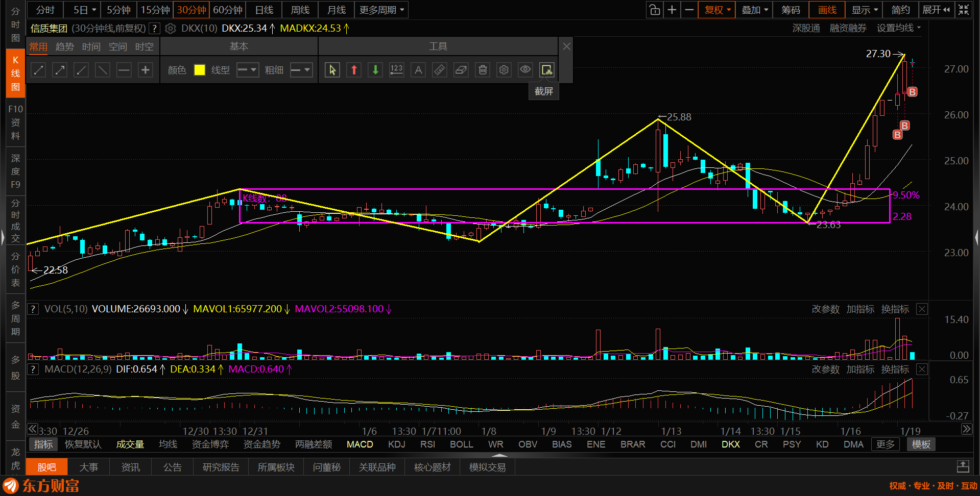This screenshot has width=980, height=496.
Task: Select the straight diagonal line tool
Action: click(x=103, y=70)
